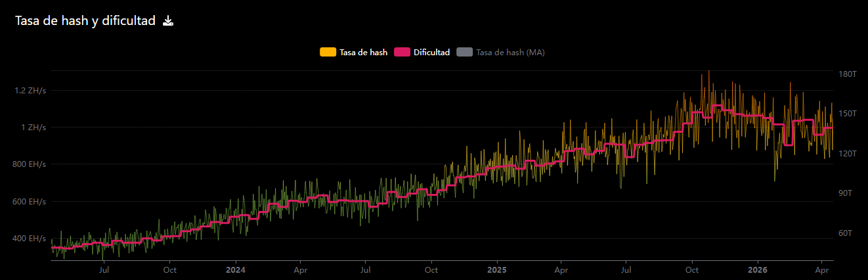
Task: Click the 60T difficulty axis label
Action: tap(846, 233)
